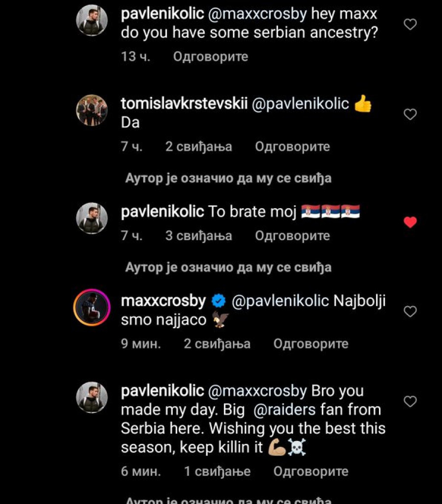Click maxxcrosby's verified blue checkmark badge

(x=218, y=300)
